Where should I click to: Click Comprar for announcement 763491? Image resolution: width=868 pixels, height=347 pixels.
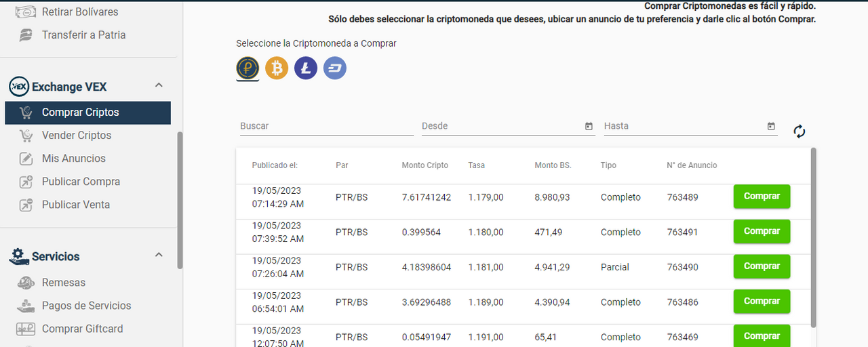(762, 231)
